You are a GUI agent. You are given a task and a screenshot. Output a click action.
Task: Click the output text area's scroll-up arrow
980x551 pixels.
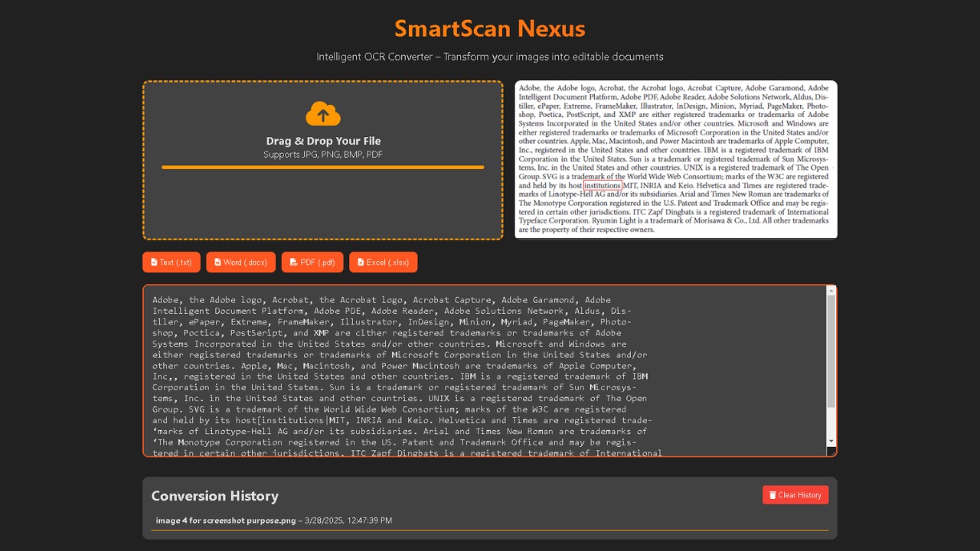click(831, 290)
